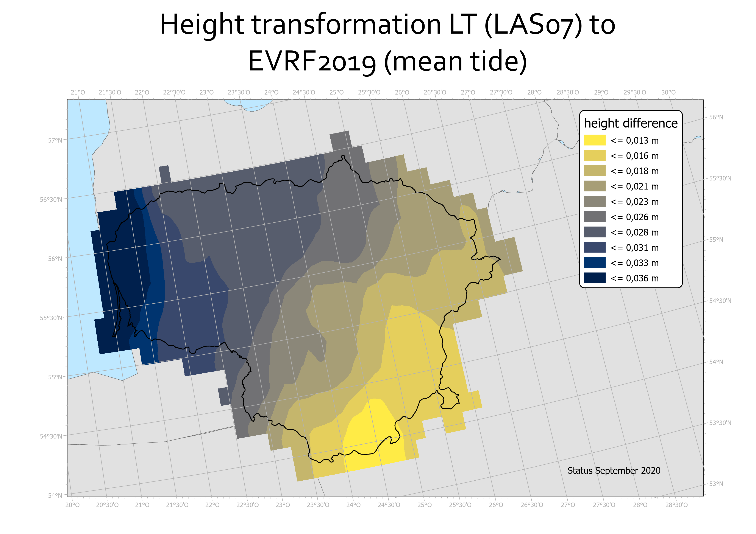Screen dimensions: 756x534
Task: Select the "56°30'N" latitude label
Action: [x=51, y=200]
